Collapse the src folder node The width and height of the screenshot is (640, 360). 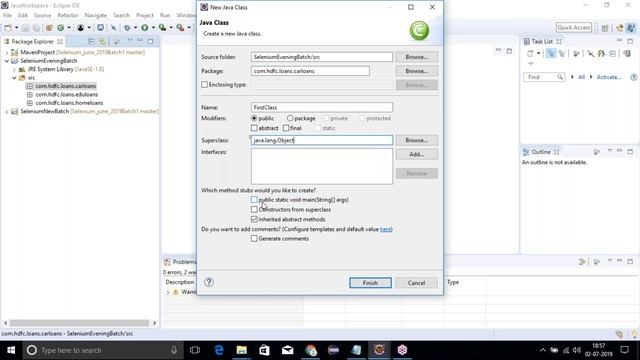(x=14, y=78)
